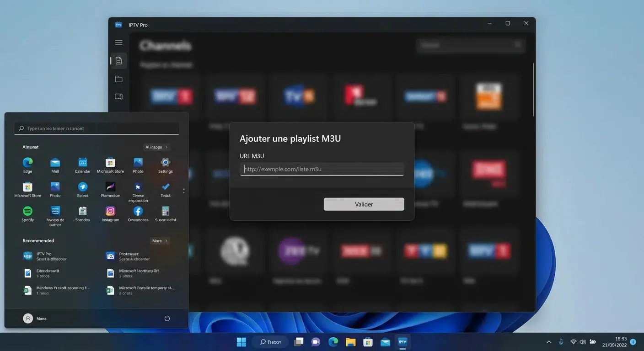Viewport: 644px width, 351px height.
Task: Open IPTV Pro in Recommended list
Action: click(x=44, y=256)
